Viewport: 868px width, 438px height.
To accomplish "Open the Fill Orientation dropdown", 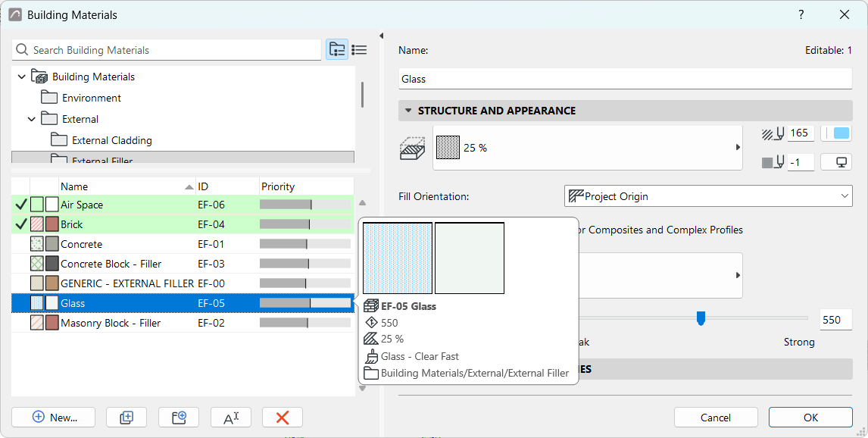I will click(x=708, y=196).
